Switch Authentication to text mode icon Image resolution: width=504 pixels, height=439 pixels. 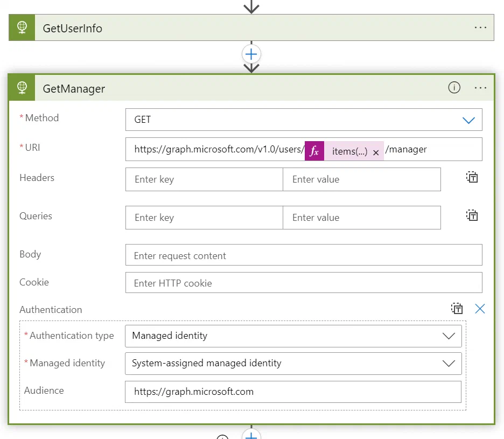(457, 309)
